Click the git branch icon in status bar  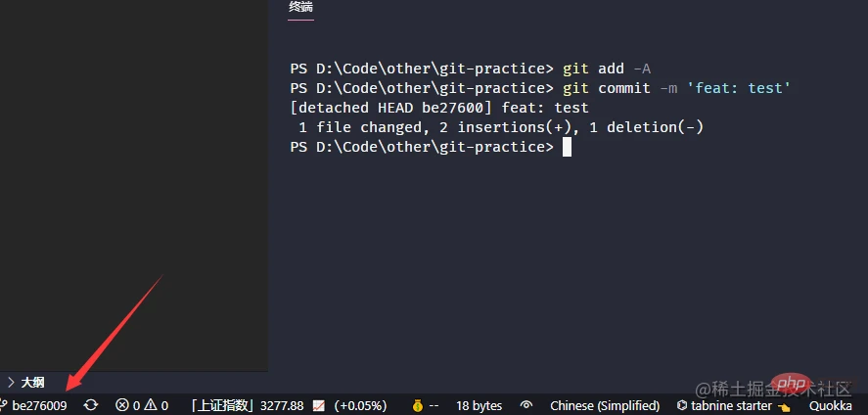click(4, 405)
